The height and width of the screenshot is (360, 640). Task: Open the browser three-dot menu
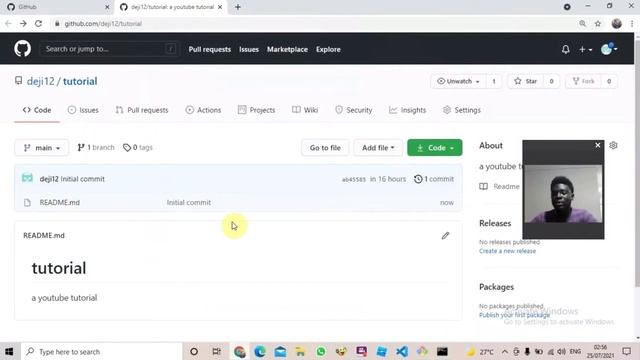(x=632, y=24)
